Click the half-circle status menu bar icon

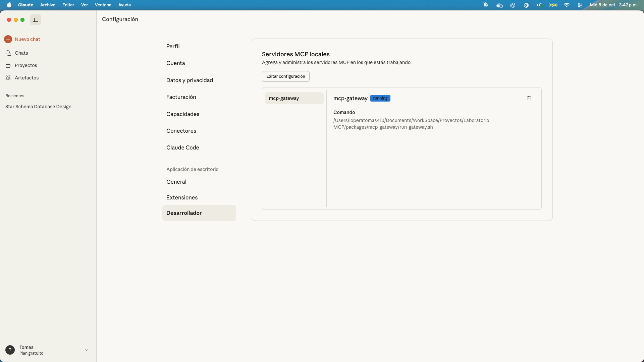click(526, 5)
